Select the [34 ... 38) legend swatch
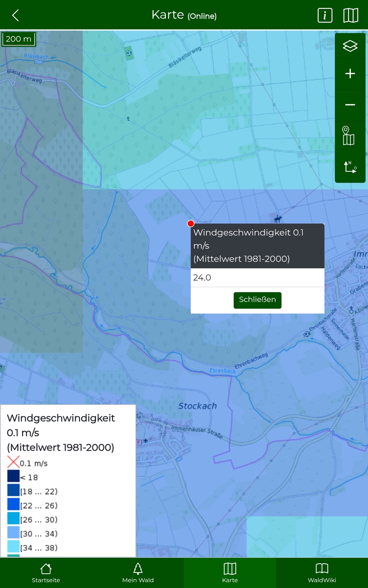This screenshot has width=368, height=588. tap(13, 546)
